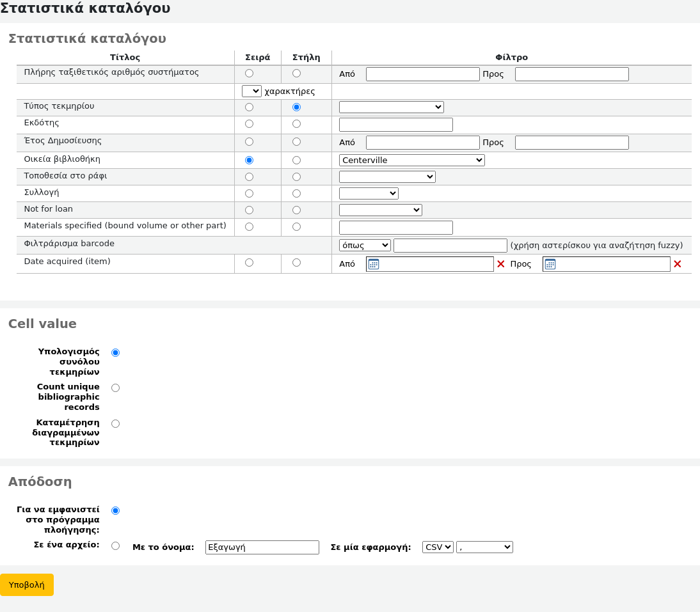
Task: Clear the 'Προς' acquired date with red X
Action: [678, 264]
